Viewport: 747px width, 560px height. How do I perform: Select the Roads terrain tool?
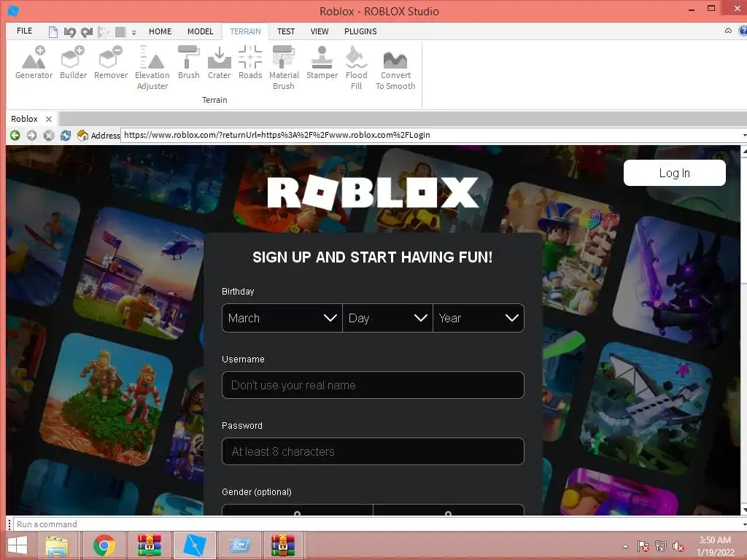(x=250, y=63)
